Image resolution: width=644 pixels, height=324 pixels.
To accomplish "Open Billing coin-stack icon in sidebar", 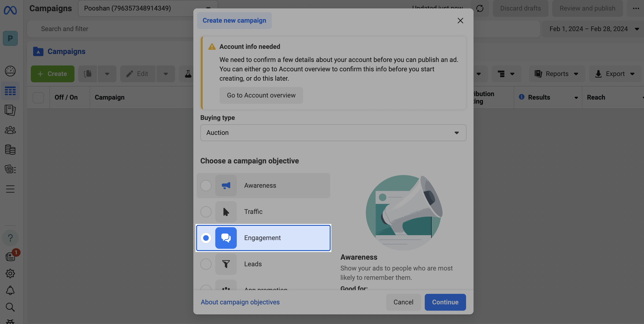I will click(x=10, y=150).
